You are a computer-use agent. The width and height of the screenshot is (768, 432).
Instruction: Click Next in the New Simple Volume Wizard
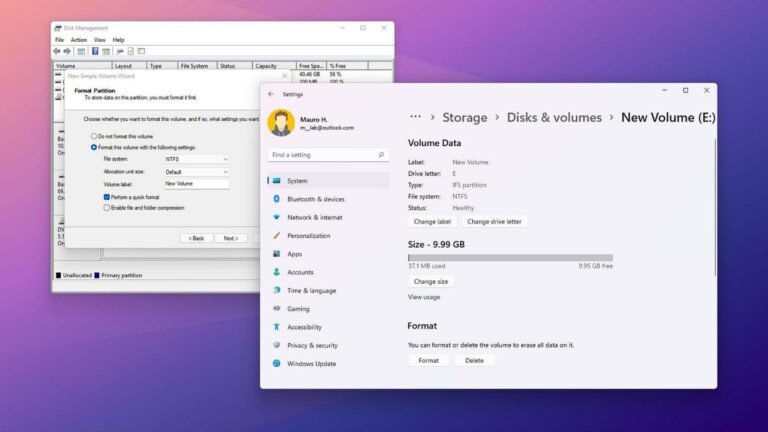pyautogui.click(x=231, y=238)
